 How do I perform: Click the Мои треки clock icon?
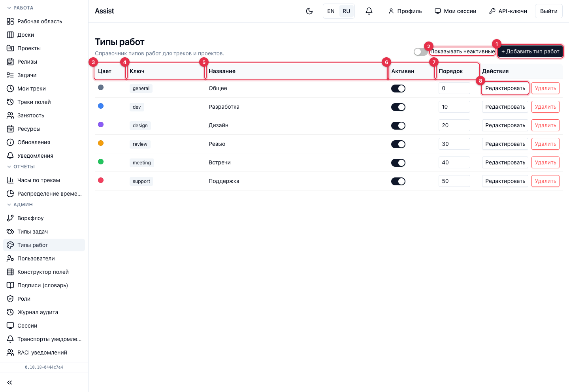tap(10, 89)
